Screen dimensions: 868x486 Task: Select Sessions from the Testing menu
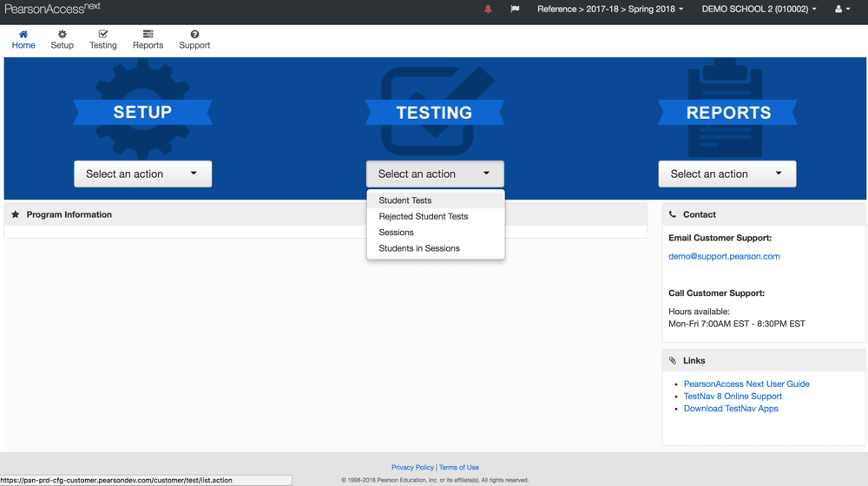397,233
